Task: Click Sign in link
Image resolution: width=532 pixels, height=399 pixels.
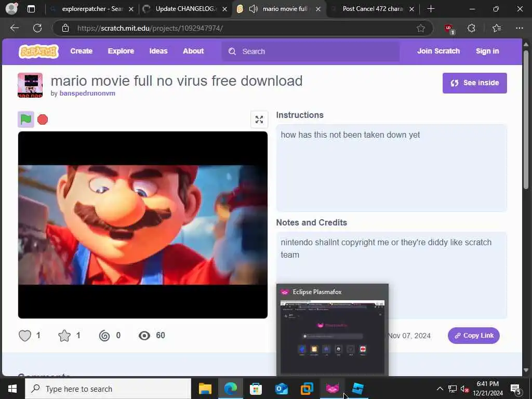Action: click(x=487, y=51)
